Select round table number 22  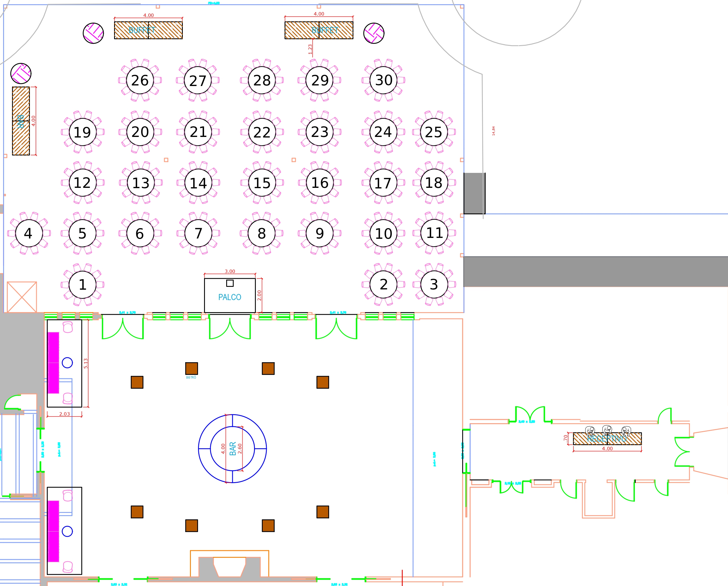[262, 132]
